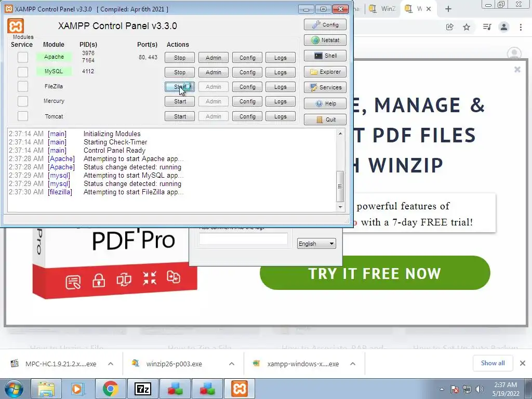Click the volume speaker tray icon

pyautogui.click(x=479, y=389)
